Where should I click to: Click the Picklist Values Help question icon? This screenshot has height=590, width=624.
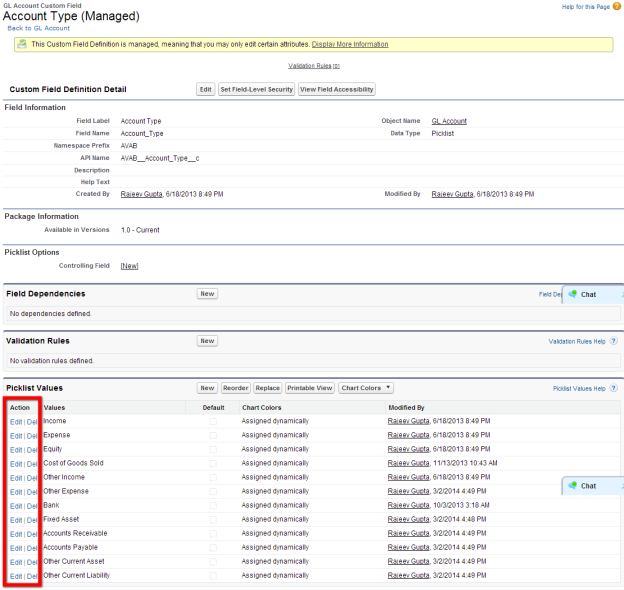point(613,388)
